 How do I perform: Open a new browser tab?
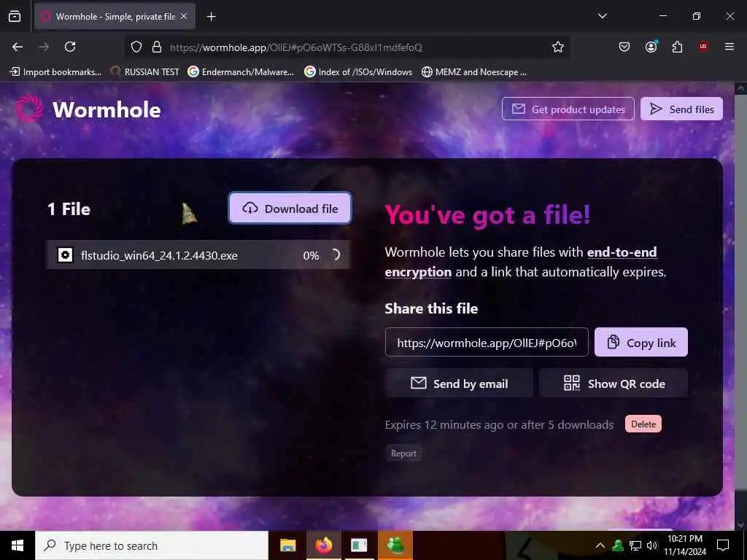coord(211,17)
